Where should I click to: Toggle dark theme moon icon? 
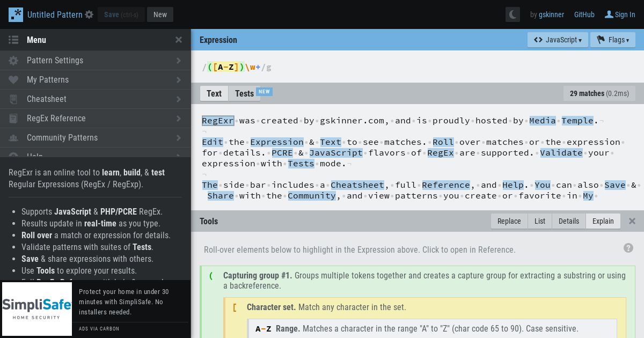(513, 14)
